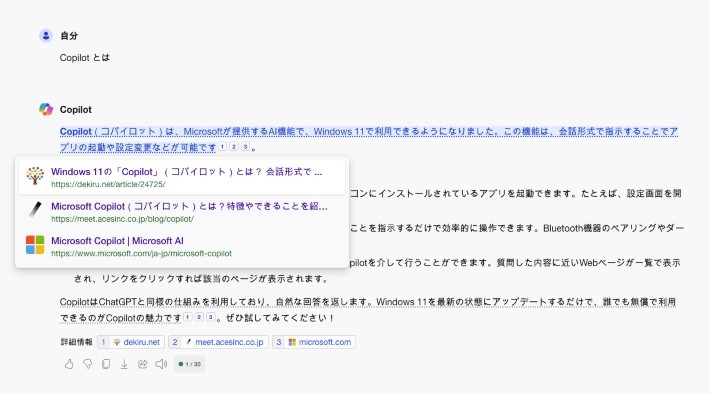Click the user message "Copilot とは"
Viewport: 710px width, 394px height.
point(85,58)
